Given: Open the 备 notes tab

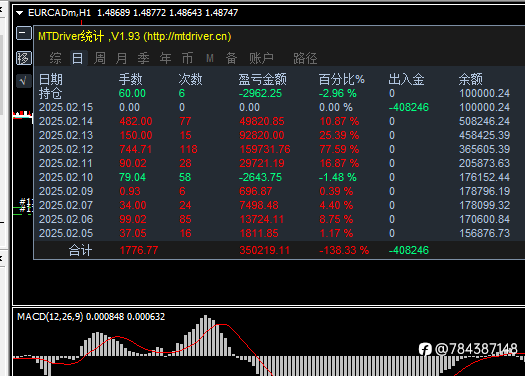Looking at the screenshot, I should click(x=231, y=58).
